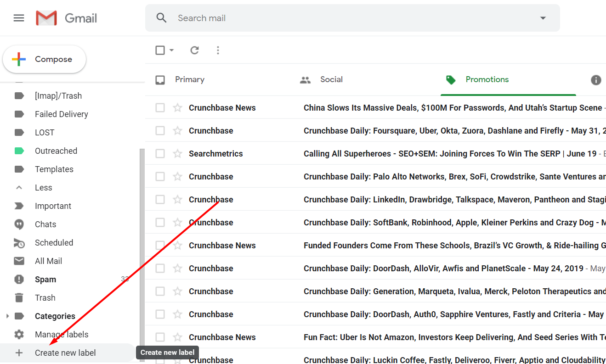Click the search magnifier icon
Viewport: 606px width, 364px height.
(161, 18)
